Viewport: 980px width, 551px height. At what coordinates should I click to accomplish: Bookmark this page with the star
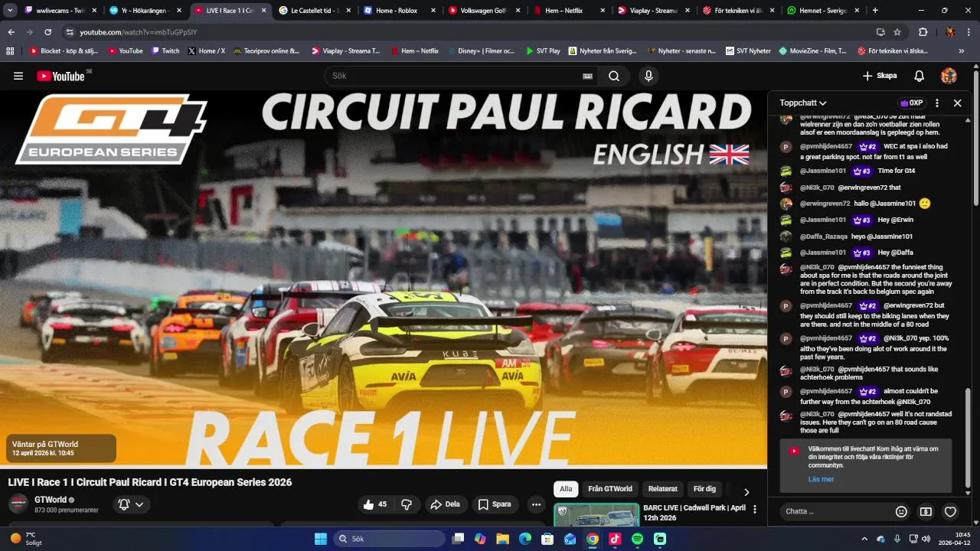897,32
